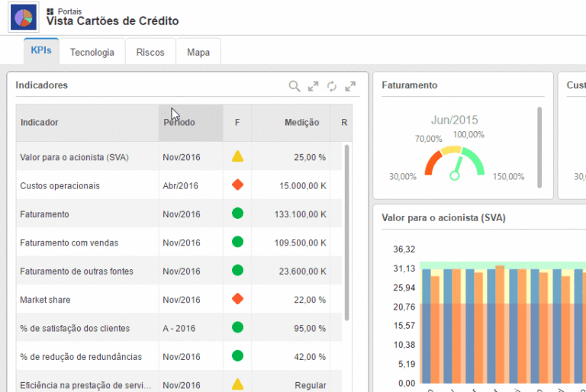Click the Indicador column header
The image size is (586, 392).
click(40, 123)
